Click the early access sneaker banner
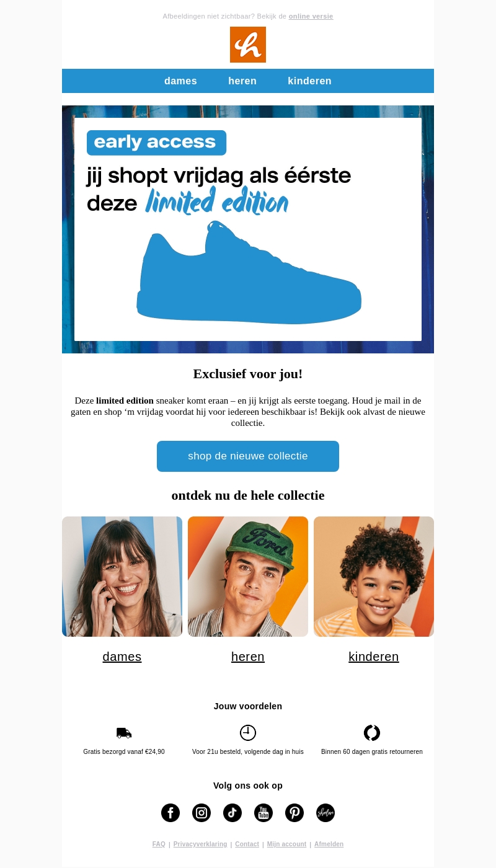Viewport: 496px width, 868px height. (x=248, y=229)
